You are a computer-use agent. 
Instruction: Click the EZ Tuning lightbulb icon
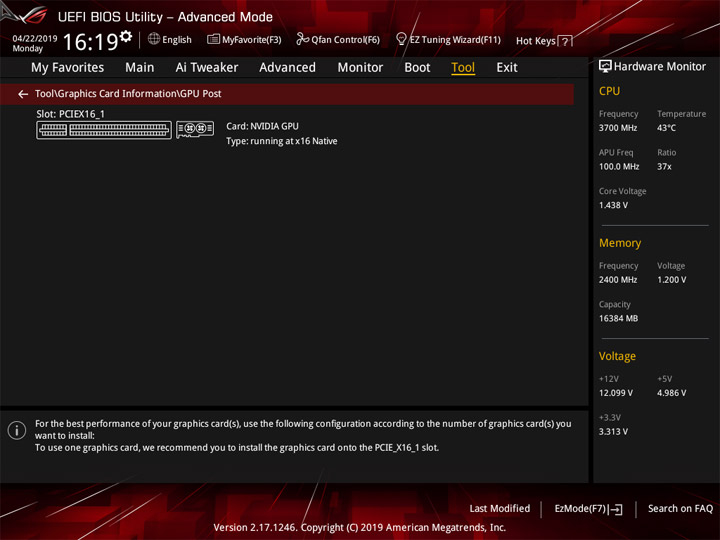(401, 39)
